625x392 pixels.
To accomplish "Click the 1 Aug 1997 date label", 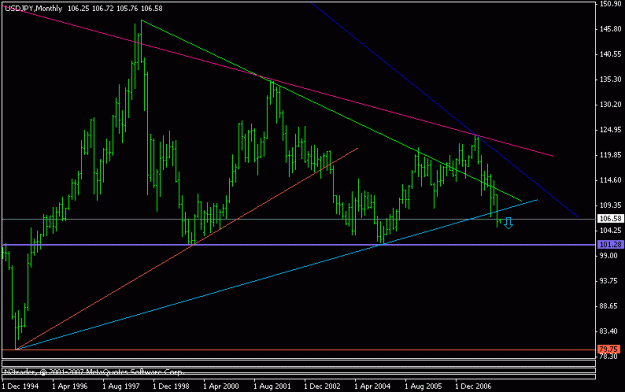I will coord(121,386).
